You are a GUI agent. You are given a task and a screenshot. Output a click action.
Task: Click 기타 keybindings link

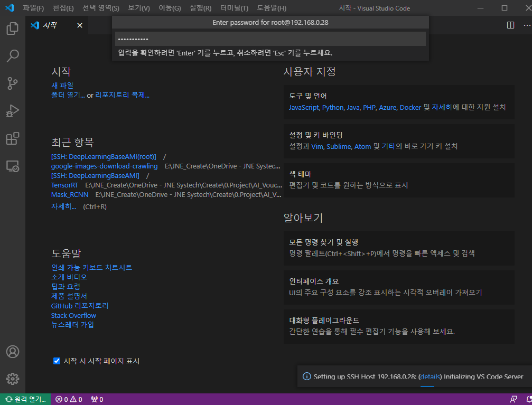[388, 147]
